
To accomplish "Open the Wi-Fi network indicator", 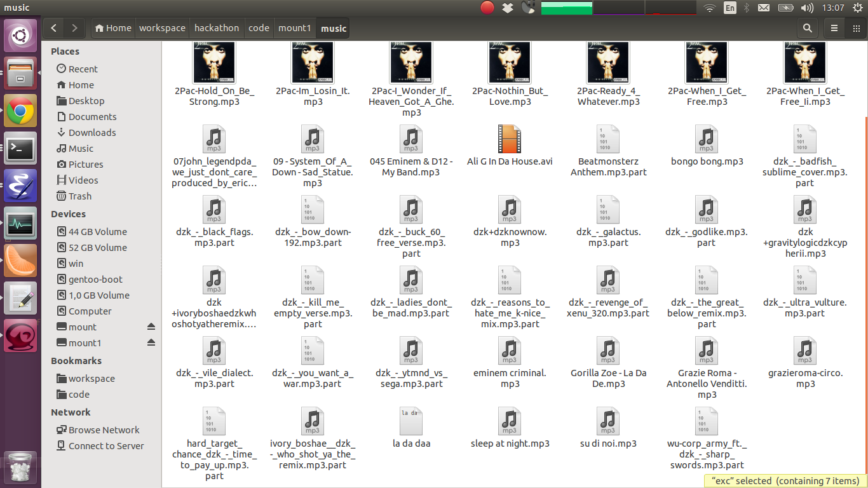I will [x=709, y=8].
